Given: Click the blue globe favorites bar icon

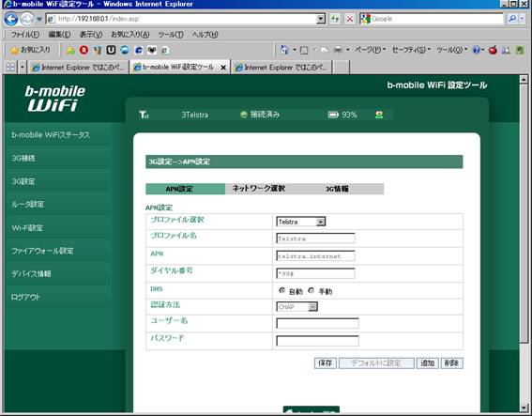Looking at the screenshot, I should 125,51.
